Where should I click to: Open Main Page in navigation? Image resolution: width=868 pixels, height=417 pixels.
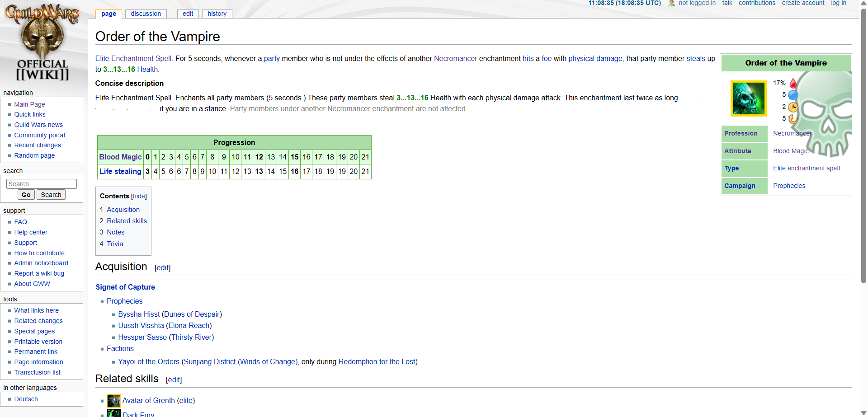29,104
